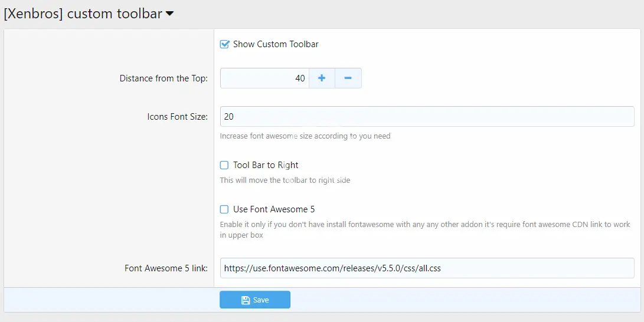644x322 pixels.
Task: Select the Font Awesome 5 link URL field
Action: [427, 268]
